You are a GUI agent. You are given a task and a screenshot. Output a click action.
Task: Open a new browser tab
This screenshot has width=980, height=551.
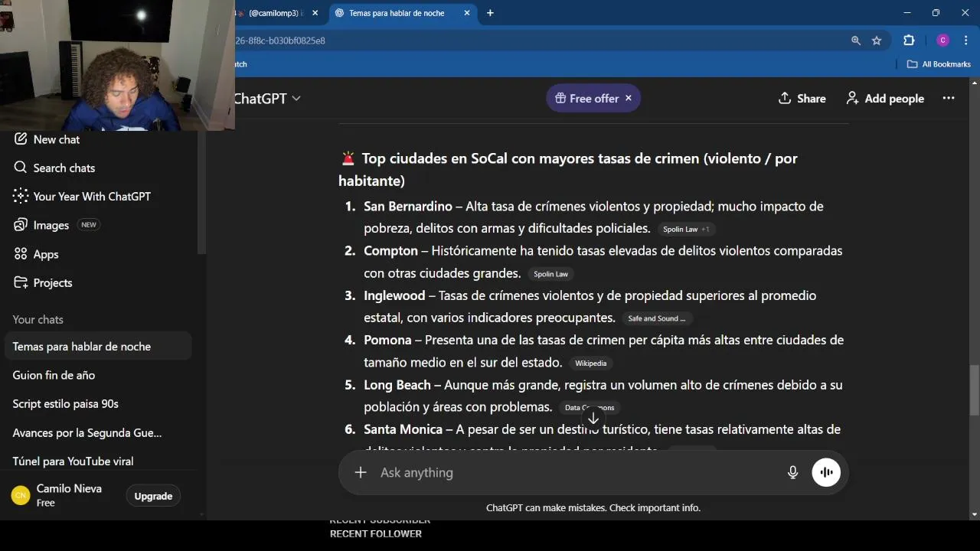(x=490, y=13)
